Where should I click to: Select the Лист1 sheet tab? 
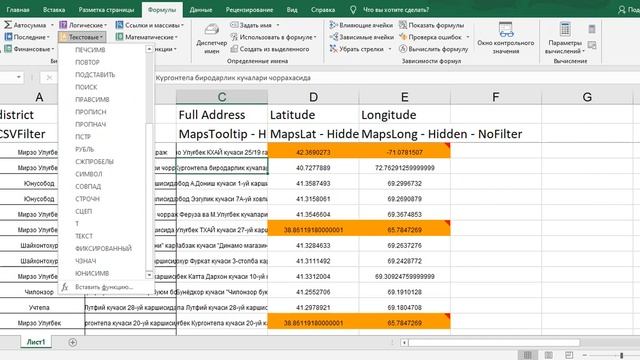pyautogui.click(x=36, y=342)
